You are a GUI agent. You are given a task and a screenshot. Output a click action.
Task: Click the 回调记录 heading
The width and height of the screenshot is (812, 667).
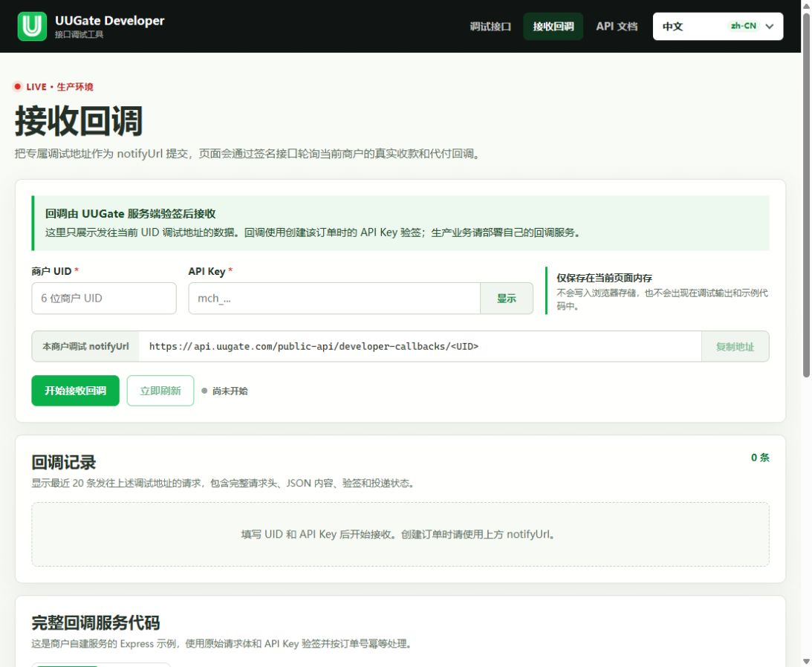(x=64, y=463)
